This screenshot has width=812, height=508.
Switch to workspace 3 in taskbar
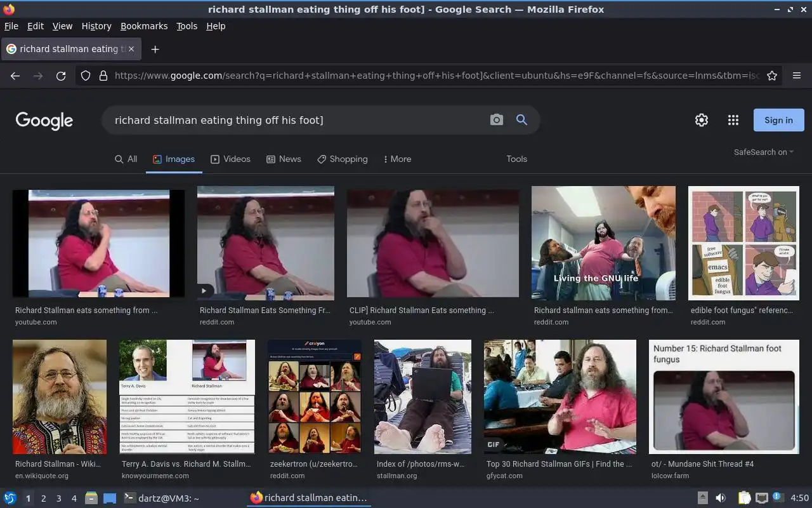pyautogui.click(x=59, y=498)
